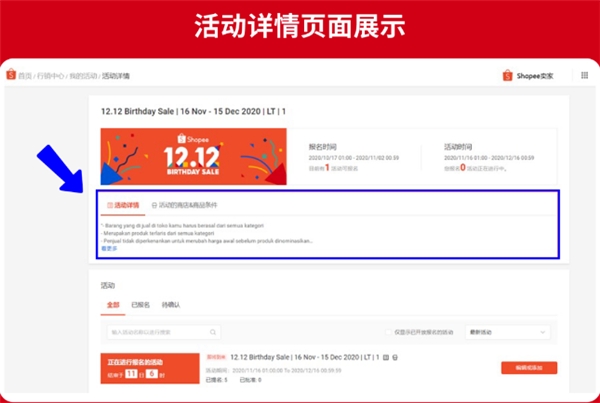Click the 12.12 Birthday Sale banner image
The height and width of the screenshot is (403, 600).
pos(194,157)
